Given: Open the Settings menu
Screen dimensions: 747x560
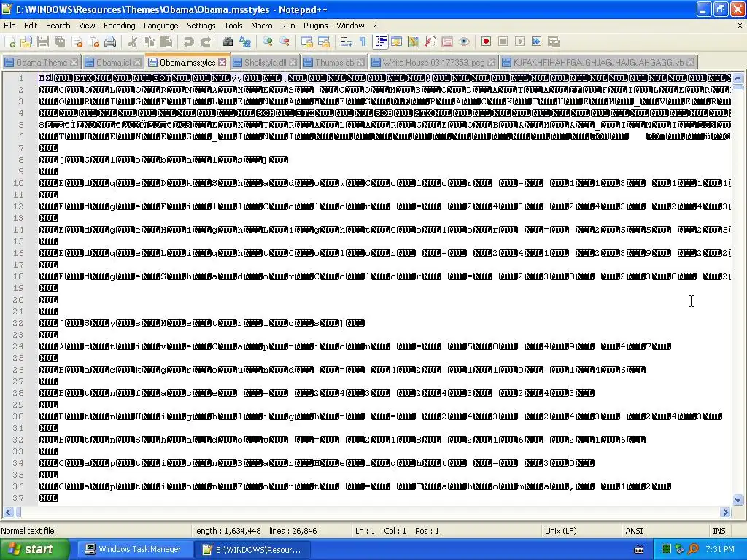Looking at the screenshot, I should [x=201, y=26].
